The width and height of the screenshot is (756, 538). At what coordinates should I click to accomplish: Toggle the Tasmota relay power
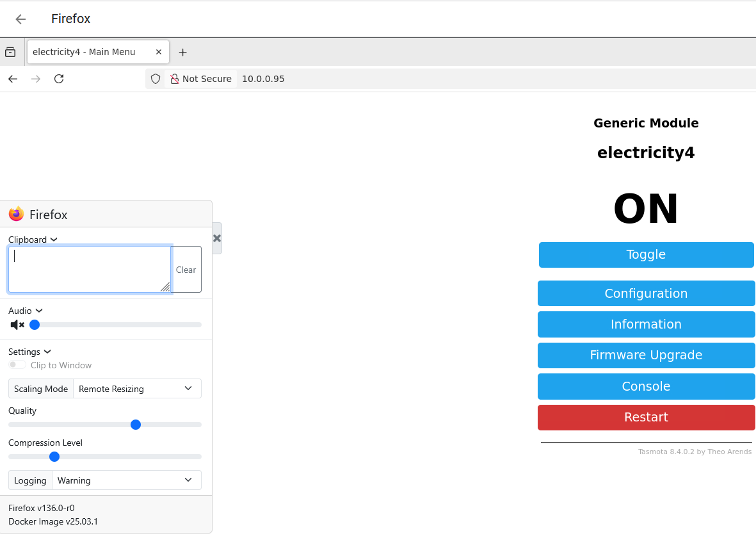[646, 255]
